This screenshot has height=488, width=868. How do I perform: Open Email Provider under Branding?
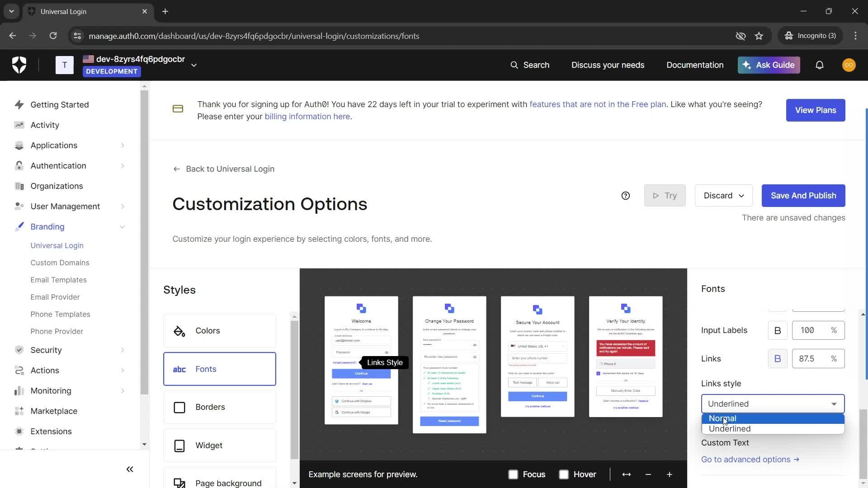pos(55,297)
